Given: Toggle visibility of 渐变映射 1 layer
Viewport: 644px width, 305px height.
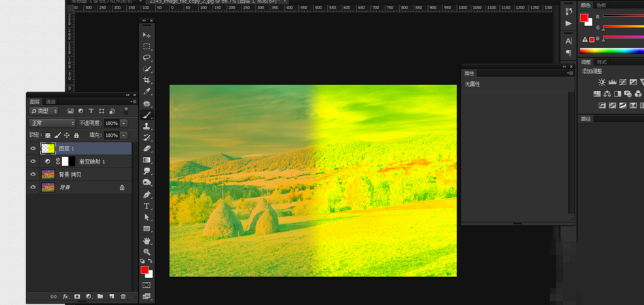Looking at the screenshot, I should tap(33, 161).
